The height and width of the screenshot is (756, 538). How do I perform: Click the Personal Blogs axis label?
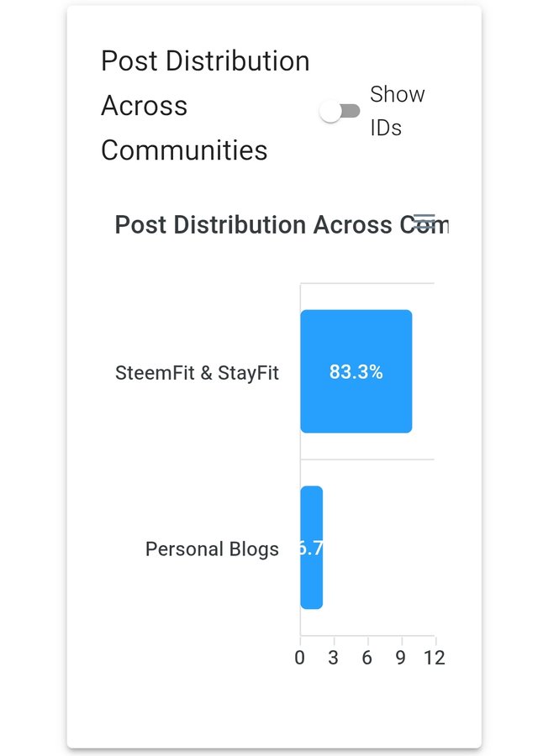212,549
